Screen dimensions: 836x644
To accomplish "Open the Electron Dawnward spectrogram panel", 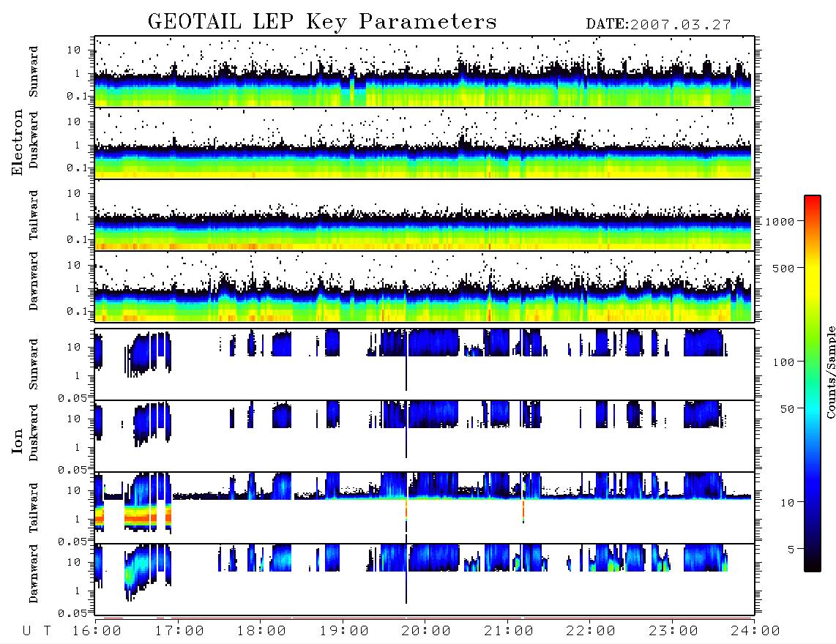I will 425,286.
